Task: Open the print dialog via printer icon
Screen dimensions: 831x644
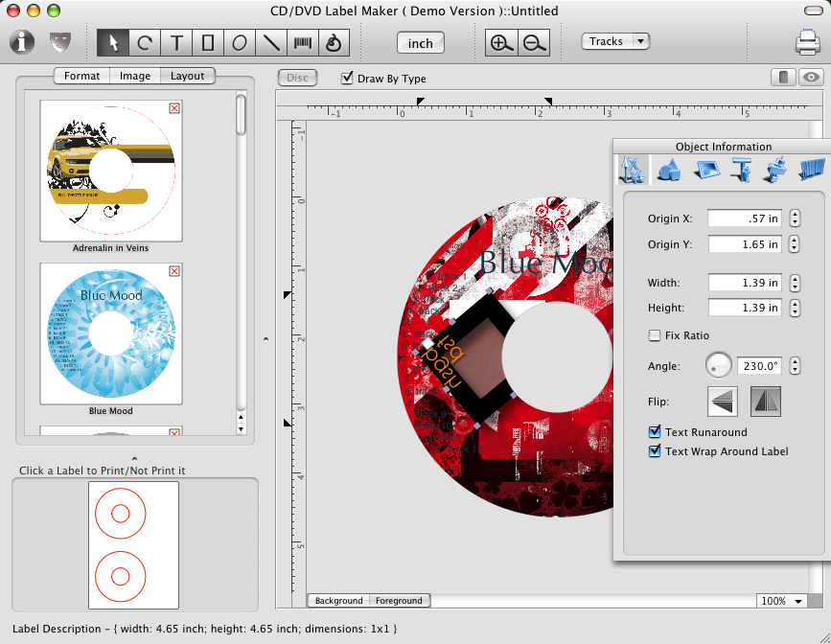Action: tap(808, 42)
